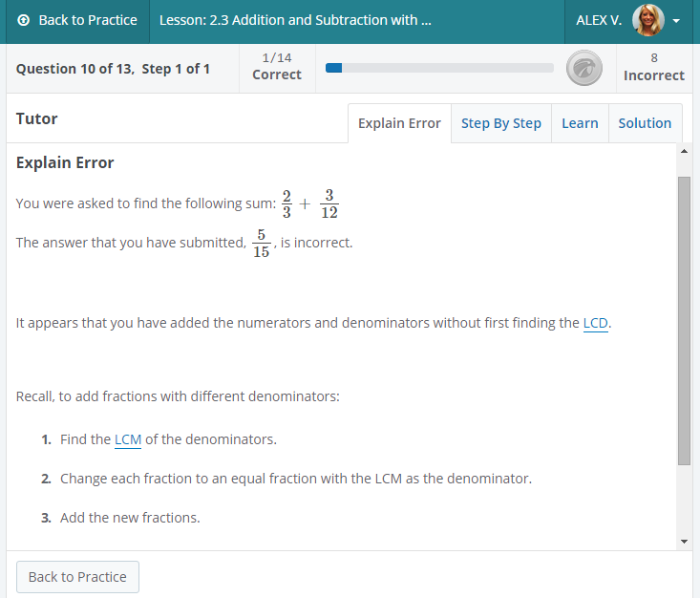Click Back to Practice in the header

click(77, 20)
